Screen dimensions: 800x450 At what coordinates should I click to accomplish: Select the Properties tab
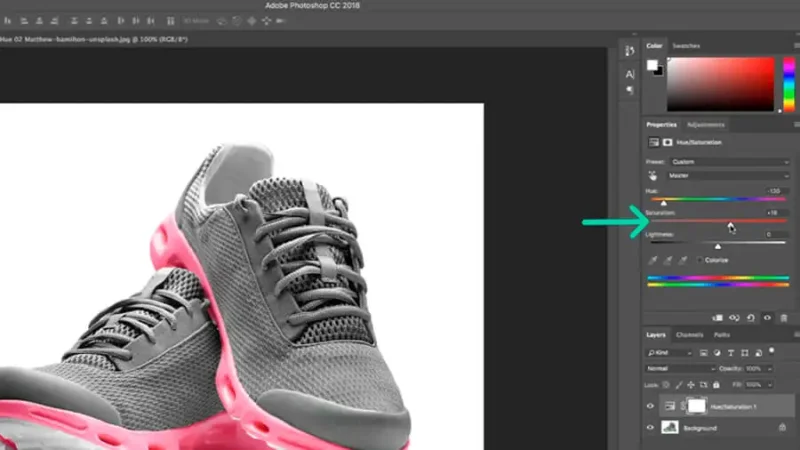point(661,125)
